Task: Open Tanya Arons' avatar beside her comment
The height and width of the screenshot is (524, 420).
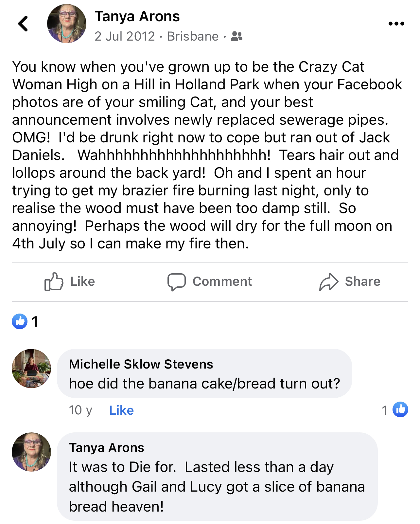Action: click(31, 452)
